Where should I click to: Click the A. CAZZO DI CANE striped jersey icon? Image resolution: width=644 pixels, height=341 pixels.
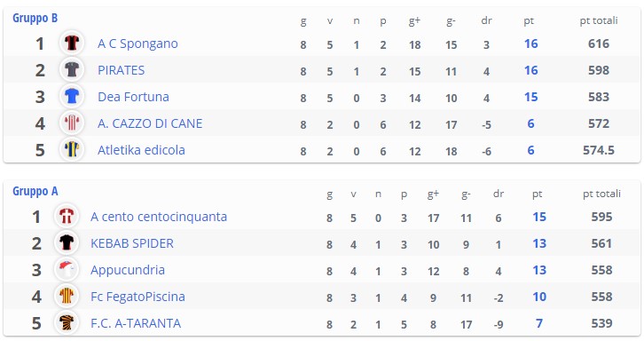[x=72, y=123]
